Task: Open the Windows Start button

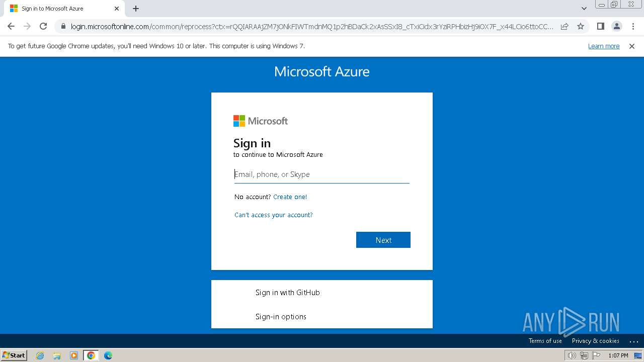Action: [x=14, y=355]
